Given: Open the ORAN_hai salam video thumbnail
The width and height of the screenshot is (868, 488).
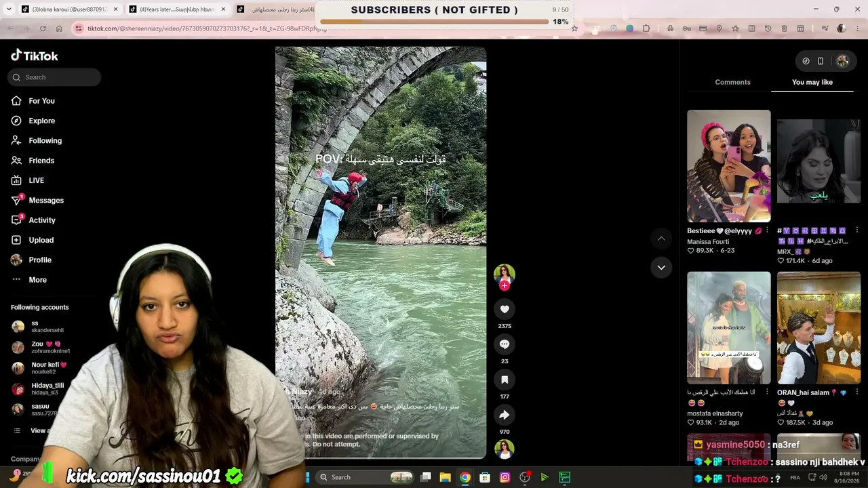Looking at the screenshot, I should pos(818,328).
